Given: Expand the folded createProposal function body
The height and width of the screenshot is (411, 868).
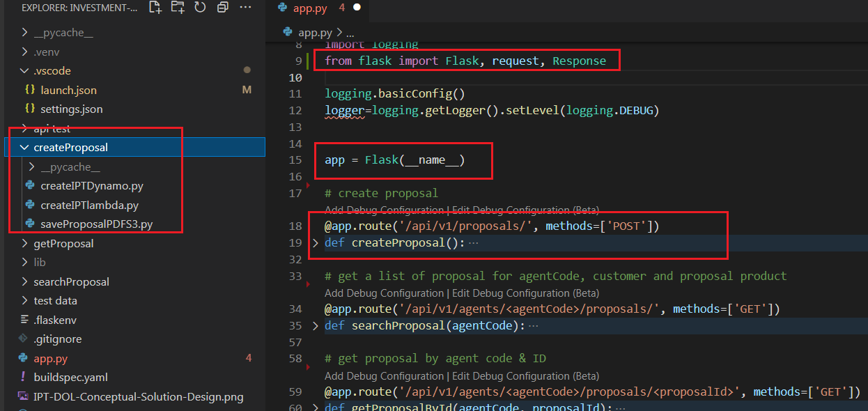Looking at the screenshot, I should [315, 242].
